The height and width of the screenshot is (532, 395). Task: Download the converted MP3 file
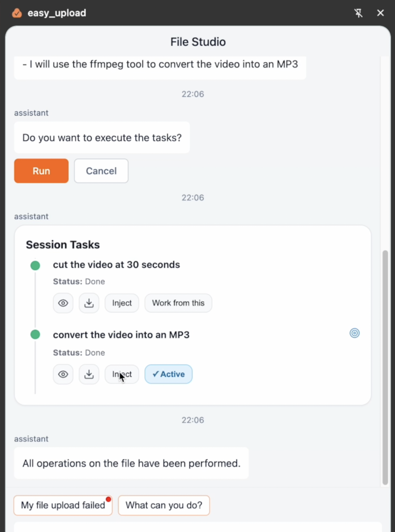89,375
